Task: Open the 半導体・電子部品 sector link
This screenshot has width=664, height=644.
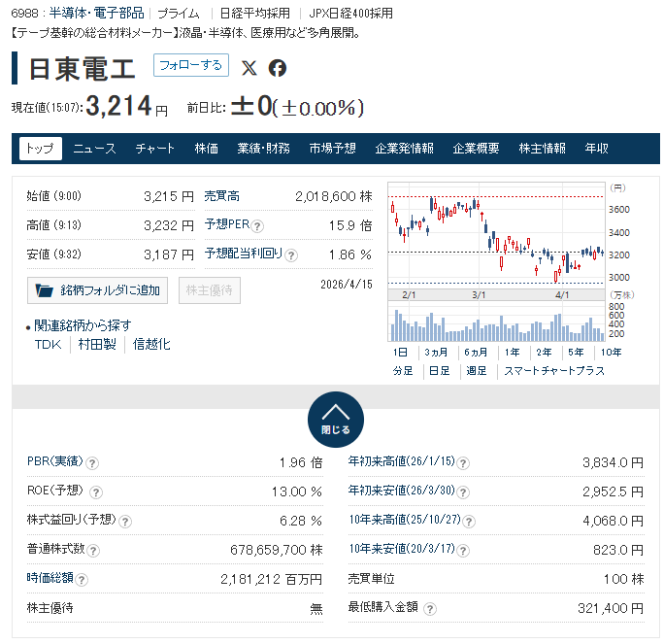Action: (96, 14)
